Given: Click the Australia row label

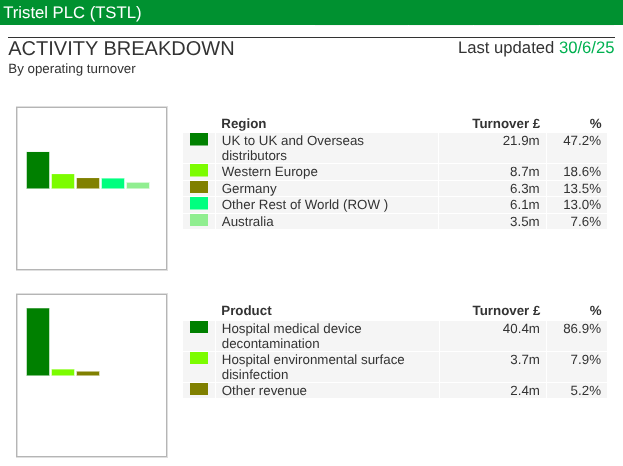Looking at the screenshot, I should click(x=247, y=222).
